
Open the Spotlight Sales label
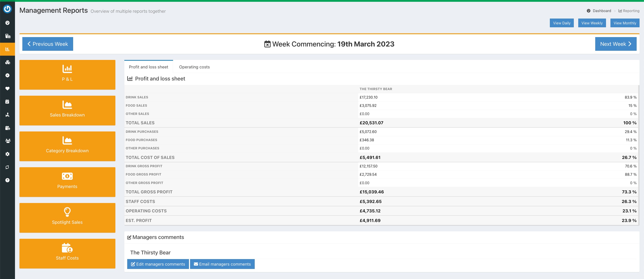pos(67,222)
